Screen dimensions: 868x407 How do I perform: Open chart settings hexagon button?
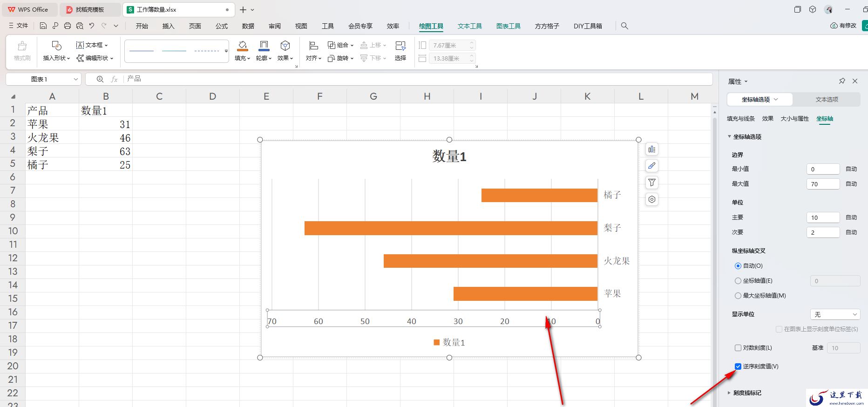tap(652, 199)
